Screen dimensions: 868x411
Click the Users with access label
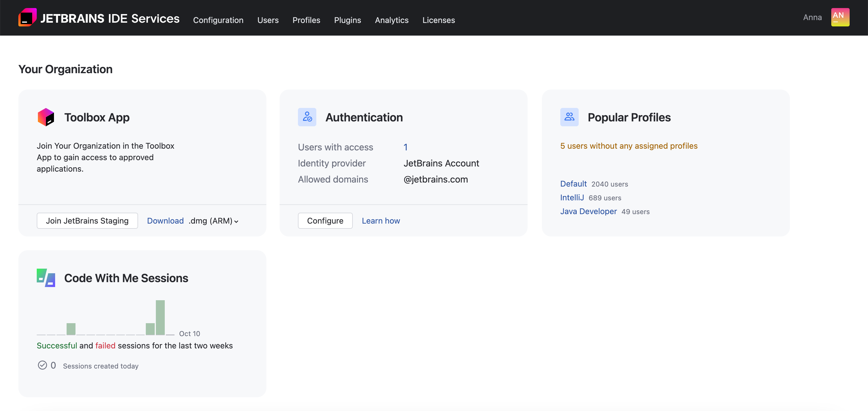(335, 147)
